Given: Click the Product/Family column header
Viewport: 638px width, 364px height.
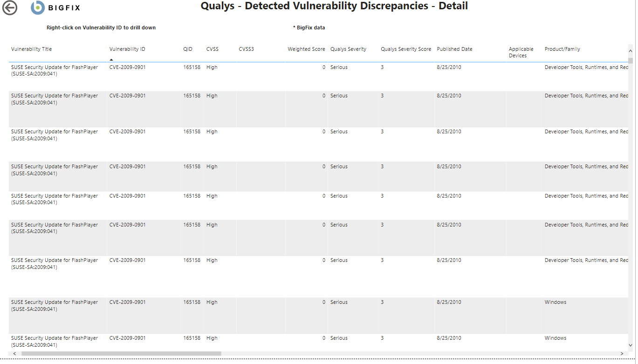Looking at the screenshot, I should coord(563,49).
